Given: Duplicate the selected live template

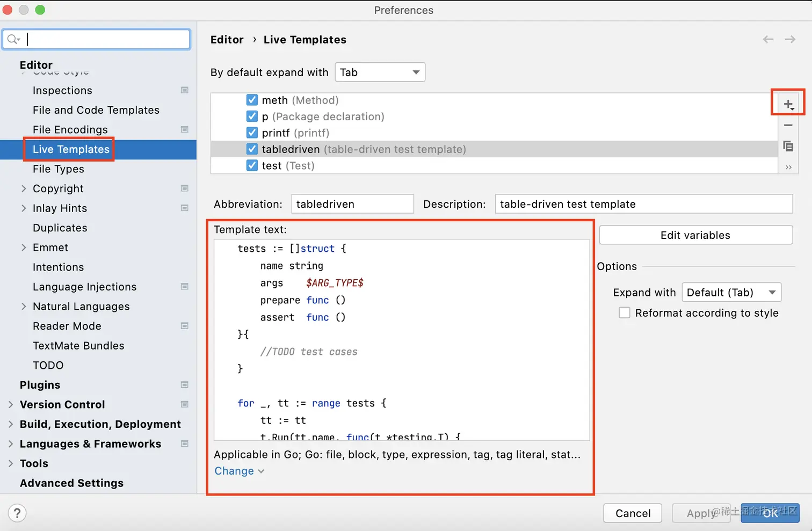Looking at the screenshot, I should click(788, 146).
